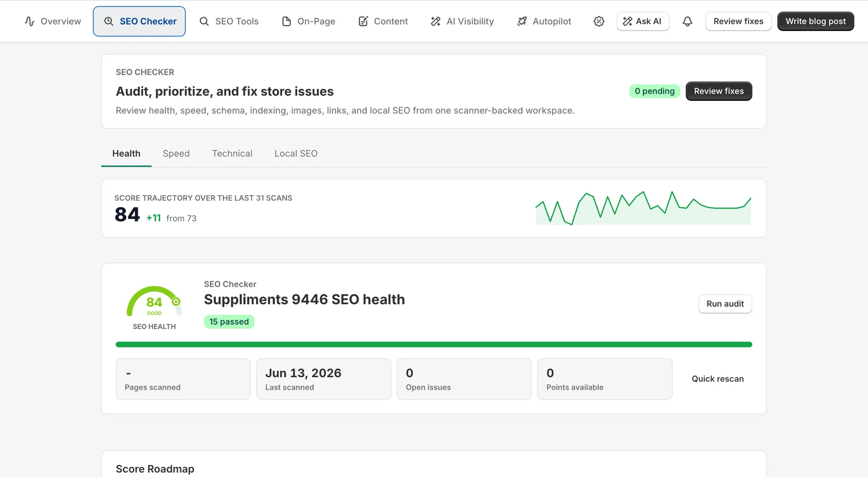Image resolution: width=868 pixels, height=477 pixels.
Task: Switch to the Local SEO tab
Action: (x=296, y=153)
